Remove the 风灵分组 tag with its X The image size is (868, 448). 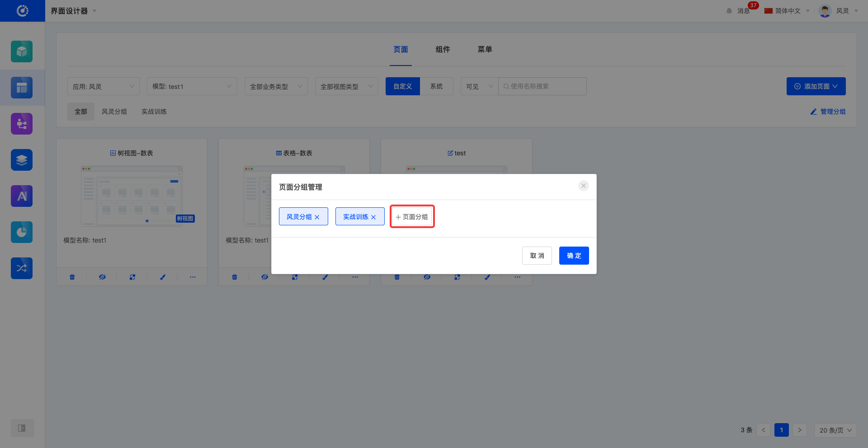(x=317, y=217)
